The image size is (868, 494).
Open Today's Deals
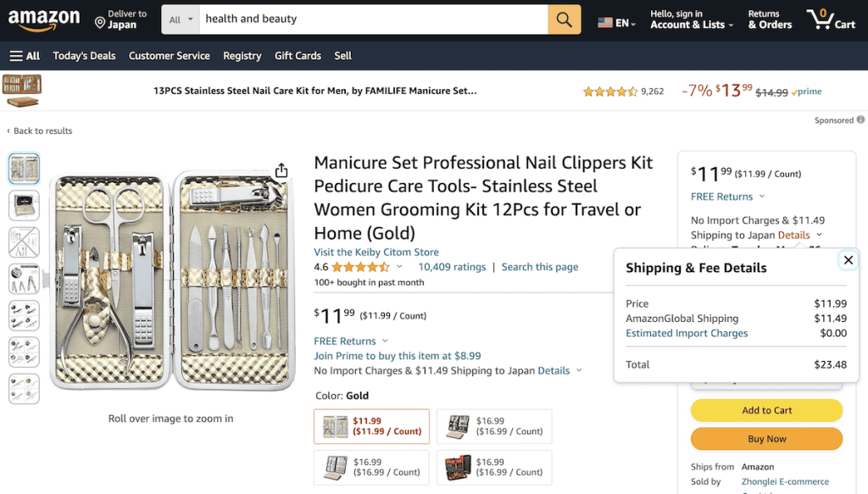pyautogui.click(x=84, y=56)
